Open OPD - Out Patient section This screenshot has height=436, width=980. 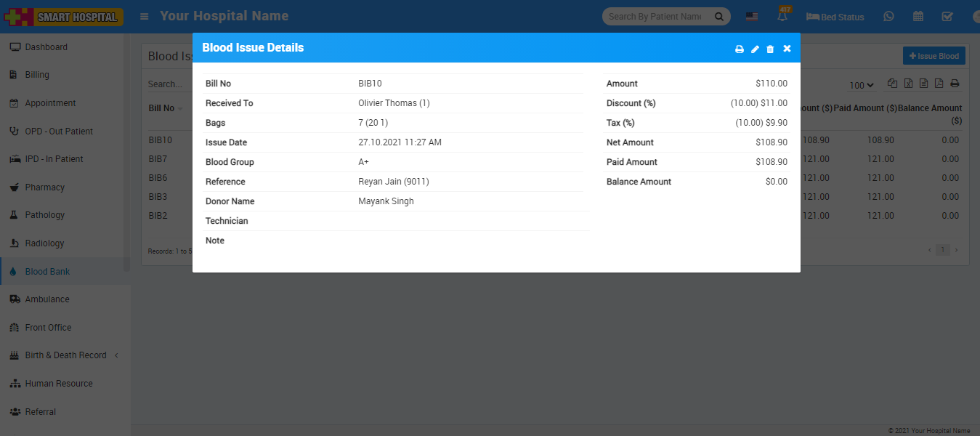(58, 132)
